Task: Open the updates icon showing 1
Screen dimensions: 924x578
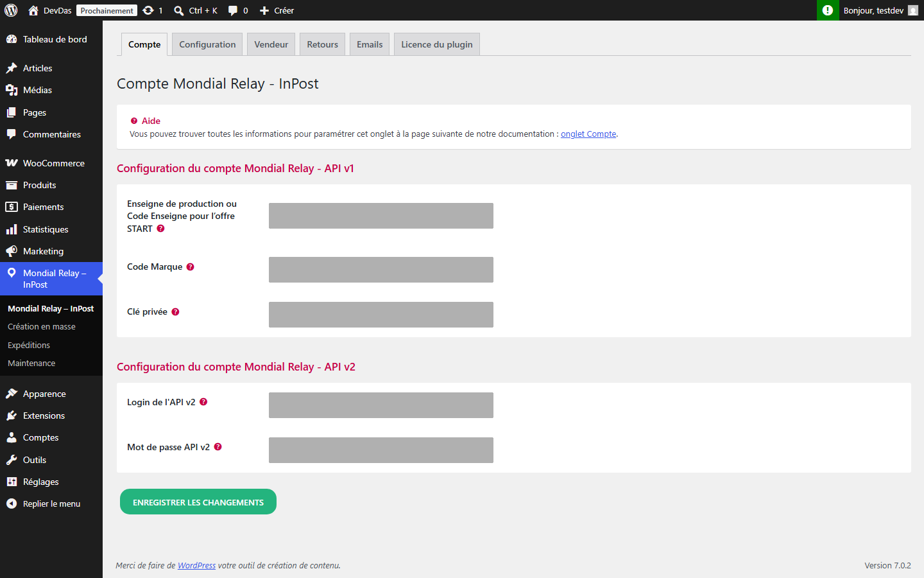Action: click(x=148, y=10)
